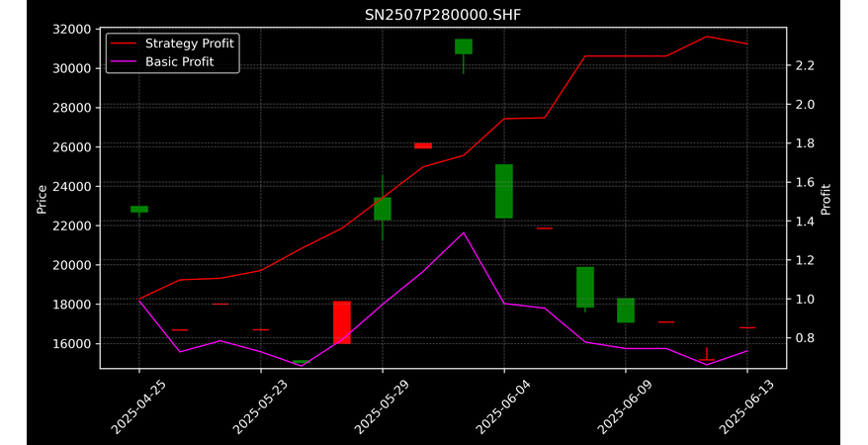Click the 26000 price tick label
Screen dimensions: 868x445
72,147
